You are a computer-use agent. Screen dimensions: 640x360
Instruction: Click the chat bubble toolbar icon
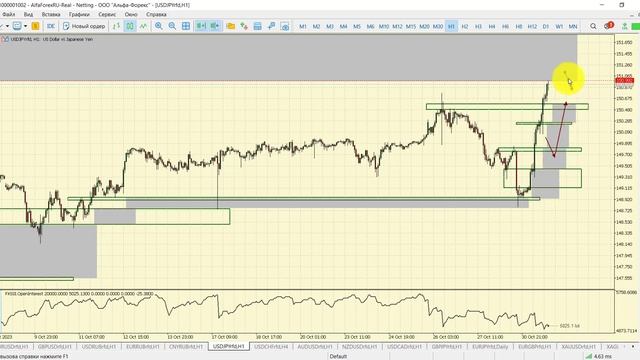(17, 26)
